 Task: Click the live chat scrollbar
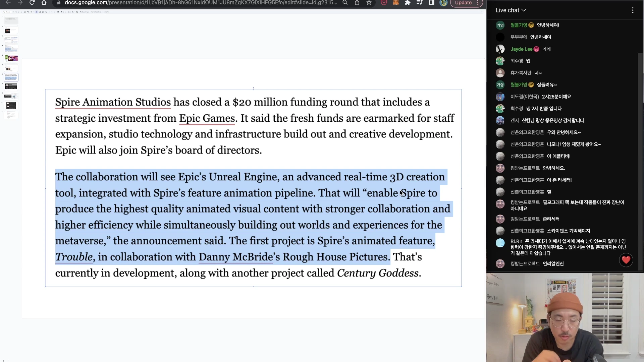pyautogui.click(x=640, y=161)
